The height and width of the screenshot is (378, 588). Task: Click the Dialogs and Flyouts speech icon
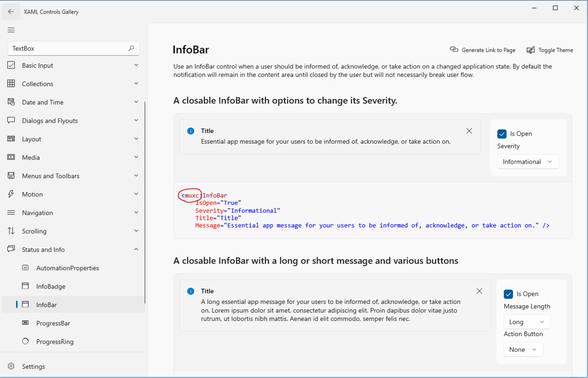click(x=11, y=121)
